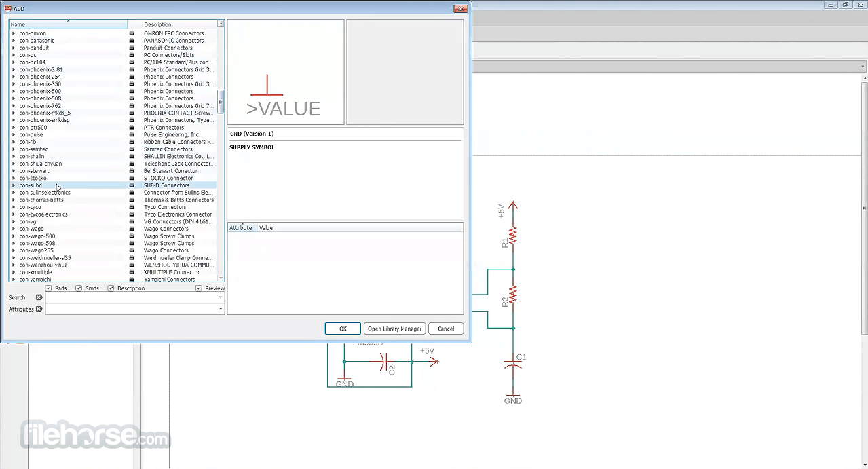The height and width of the screenshot is (469, 868).
Task: Confirm selection with OK button
Action: [x=343, y=329]
